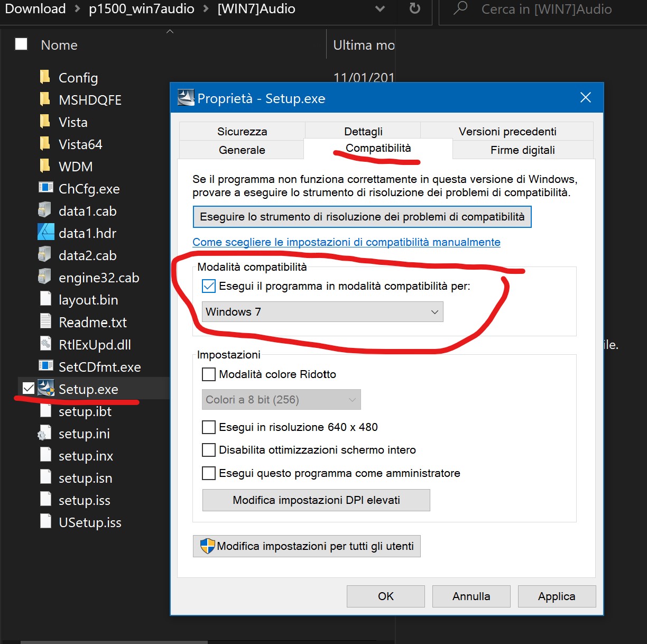
Task: Switch to the Sicurezza tab
Action: [242, 131]
